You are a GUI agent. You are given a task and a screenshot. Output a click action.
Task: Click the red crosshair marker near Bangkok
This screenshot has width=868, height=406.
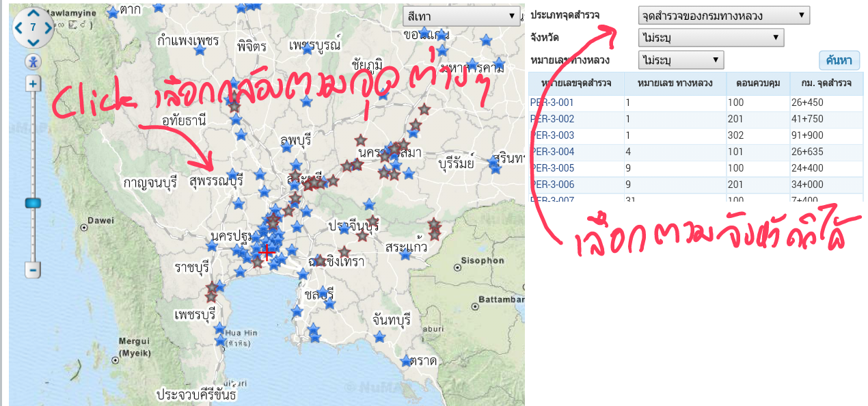[x=267, y=253]
